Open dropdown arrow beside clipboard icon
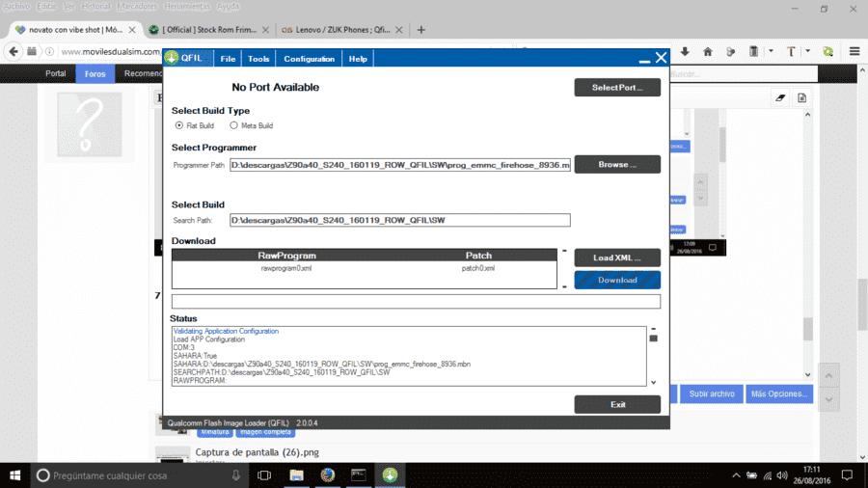The height and width of the screenshot is (488, 868). 771,51
